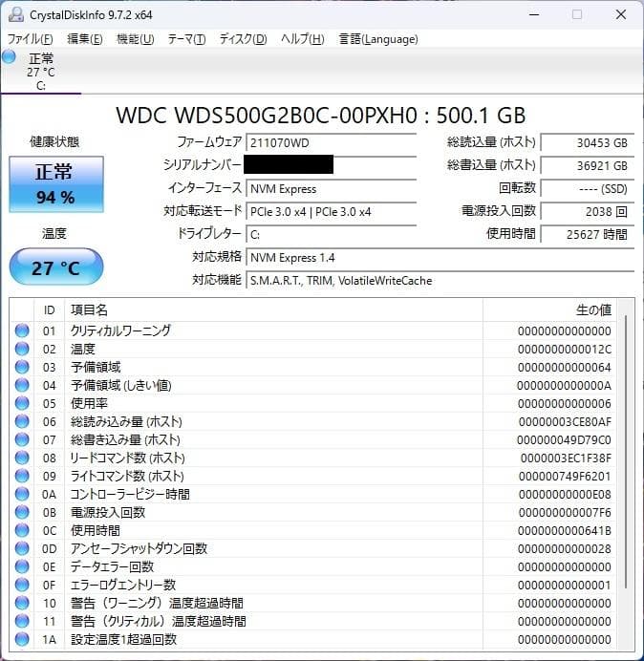Open the ヘルプ(H) menu
The width and height of the screenshot is (644, 661).
click(303, 39)
